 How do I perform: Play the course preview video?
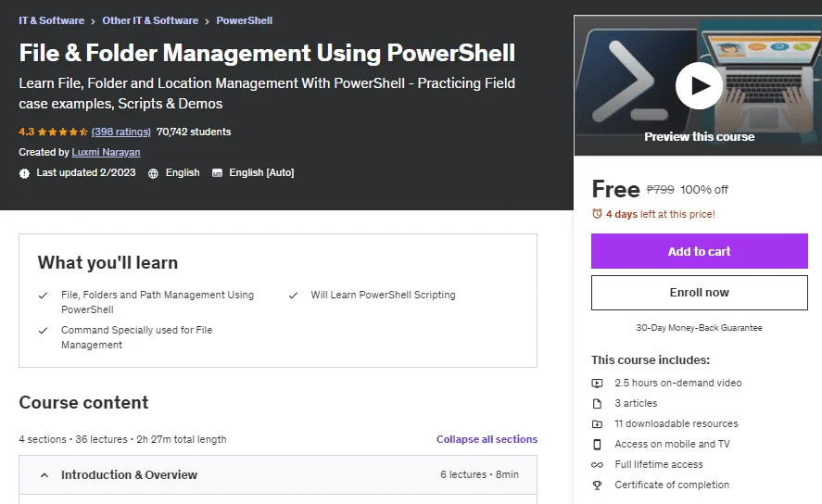tap(699, 85)
